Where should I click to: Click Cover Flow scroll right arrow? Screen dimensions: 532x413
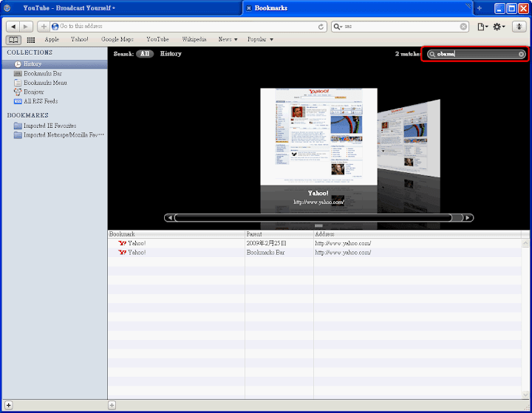pos(468,218)
